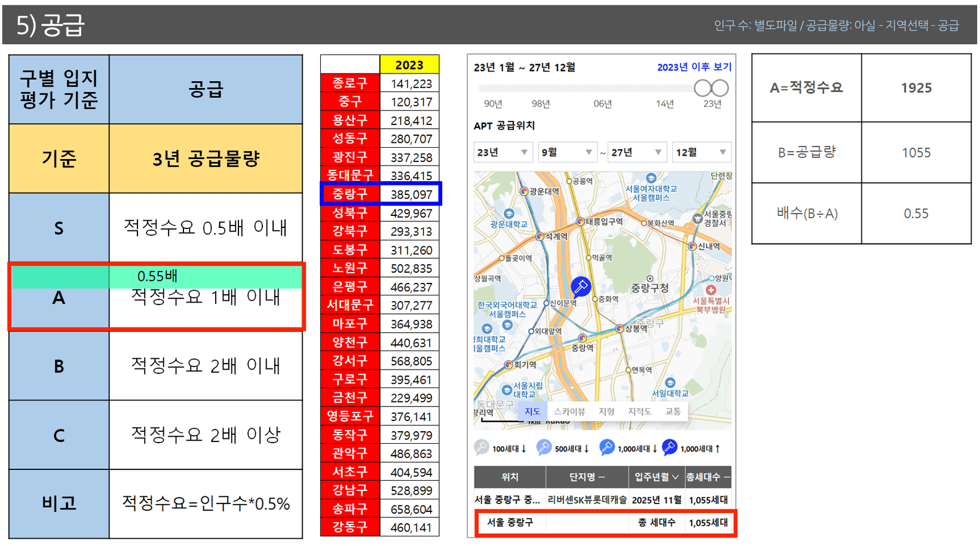Click the left handle of year range slider
Viewport: 980px width, 546px height.
coord(703,89)
